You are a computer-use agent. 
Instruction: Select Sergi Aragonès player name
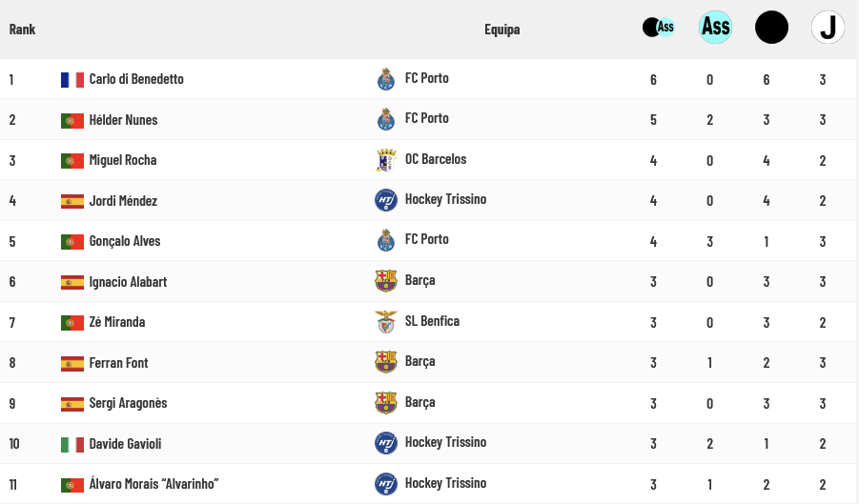(x=128, y=403)
